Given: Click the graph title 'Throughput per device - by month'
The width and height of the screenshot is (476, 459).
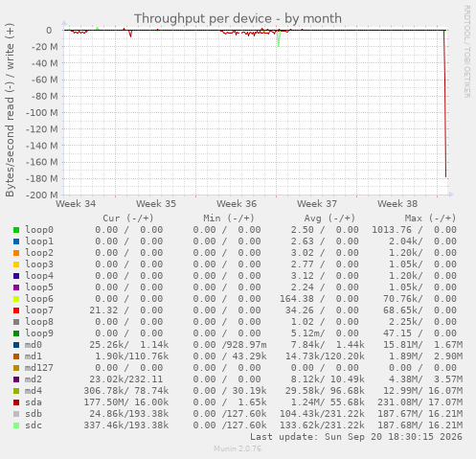Looking at the screenshot, I should pyautogui.click(x=238, y=18).
